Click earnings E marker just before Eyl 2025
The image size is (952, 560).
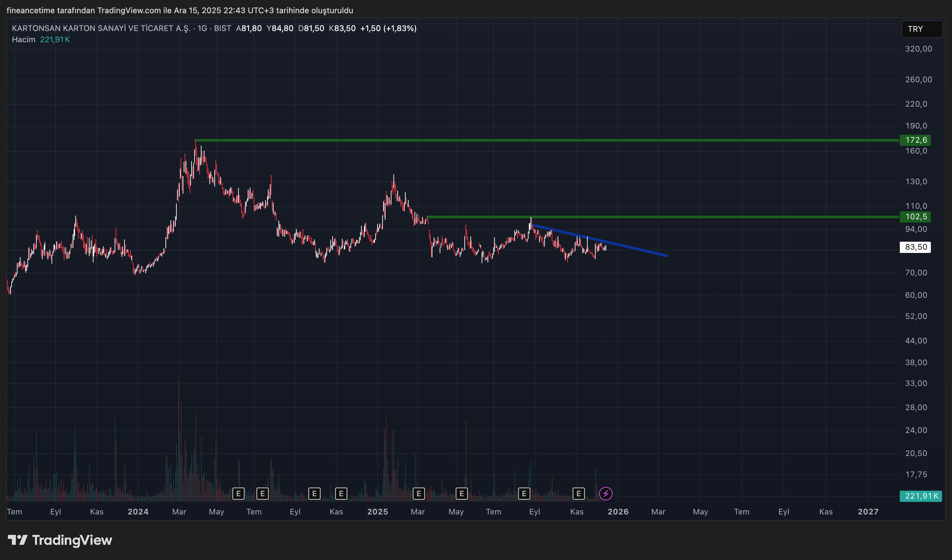click(x=524, y=494)
